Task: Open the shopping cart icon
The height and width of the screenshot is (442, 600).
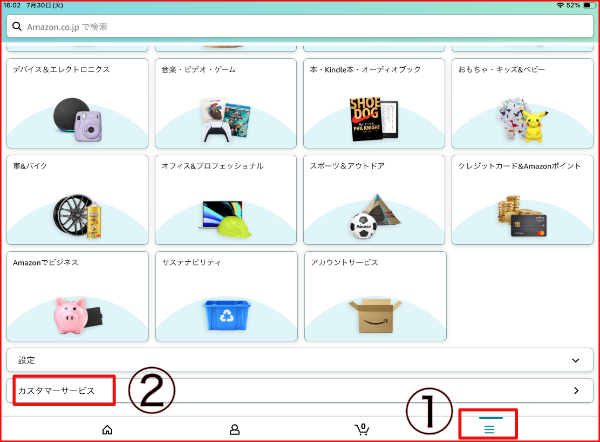Action: (362, 429)
